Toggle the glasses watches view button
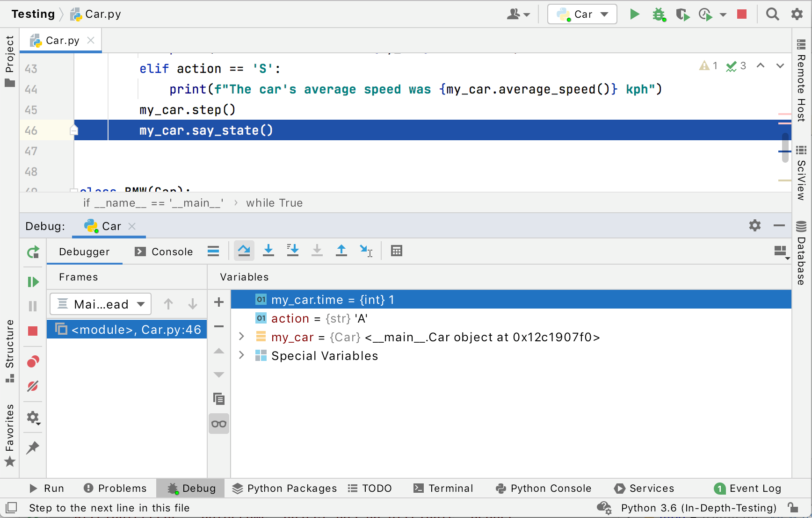Screen dimensions: 812x518 219,424
